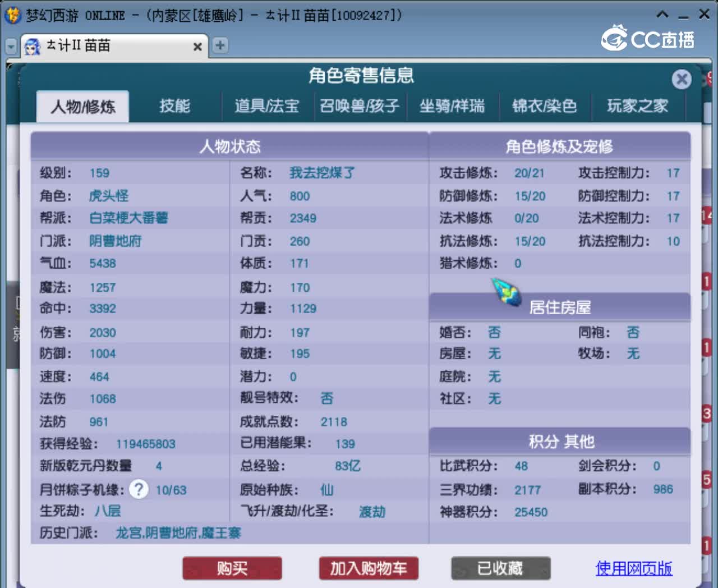Click the 成就点数 value 2118
This screenshot has width=718, height=588.
pyautogui.click(x=334, y=422)
